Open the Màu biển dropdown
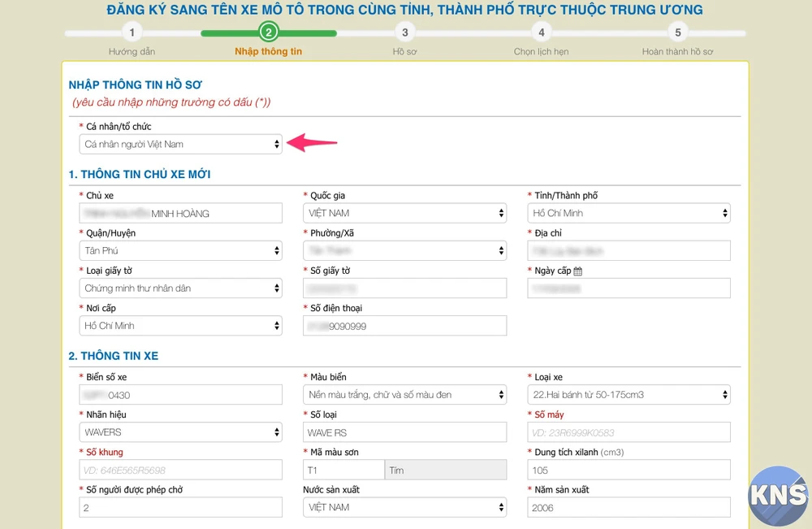The width and height of the screenshot is (812, 529). [x=404, y=395]
